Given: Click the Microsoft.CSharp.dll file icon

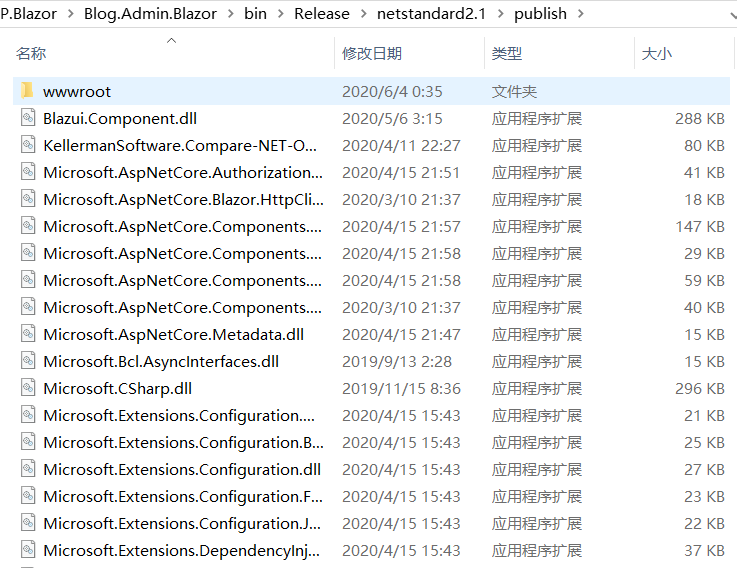Looking at the screenshot, I should [x=28, y=387].
